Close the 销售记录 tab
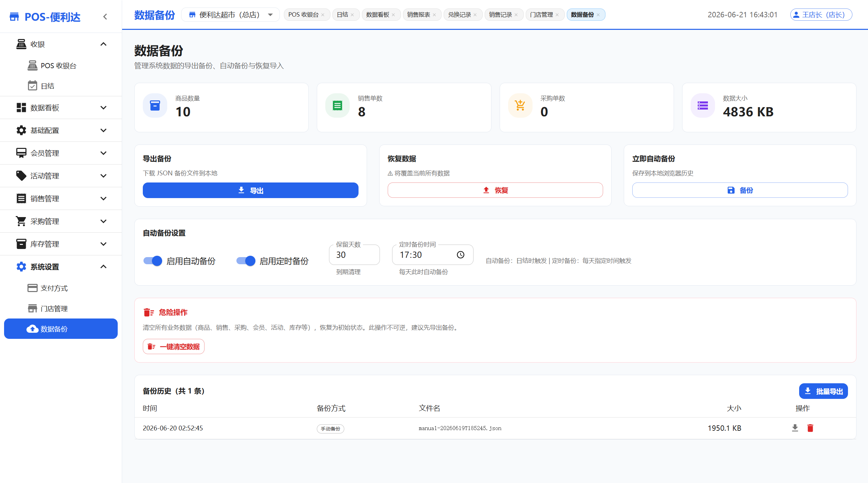This screenshot has height=483, width=868. (516, 15)
